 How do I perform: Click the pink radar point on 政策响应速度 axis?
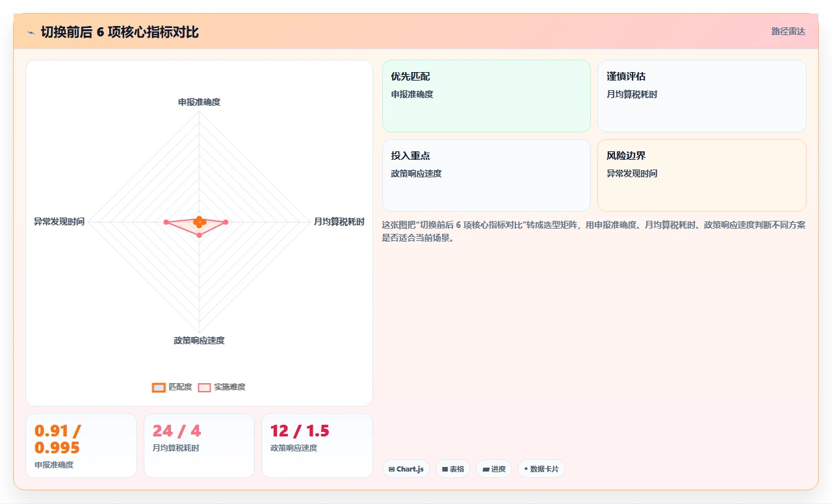pos(199,235)
